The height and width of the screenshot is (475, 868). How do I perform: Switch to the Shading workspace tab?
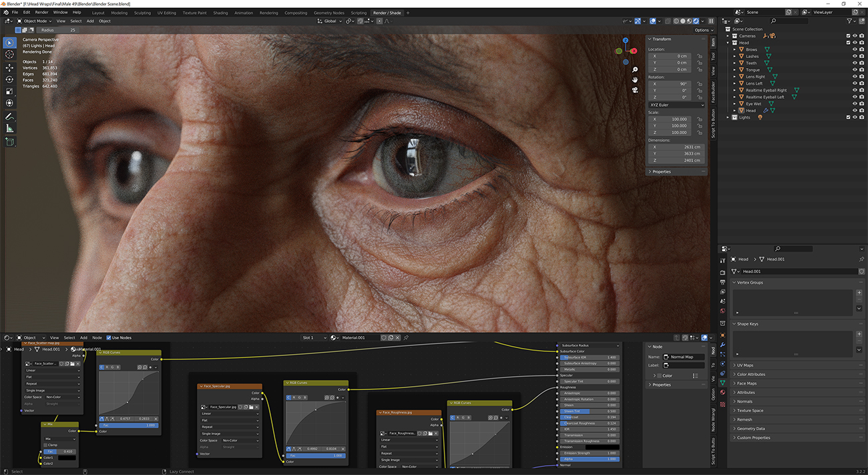[220, 12]
